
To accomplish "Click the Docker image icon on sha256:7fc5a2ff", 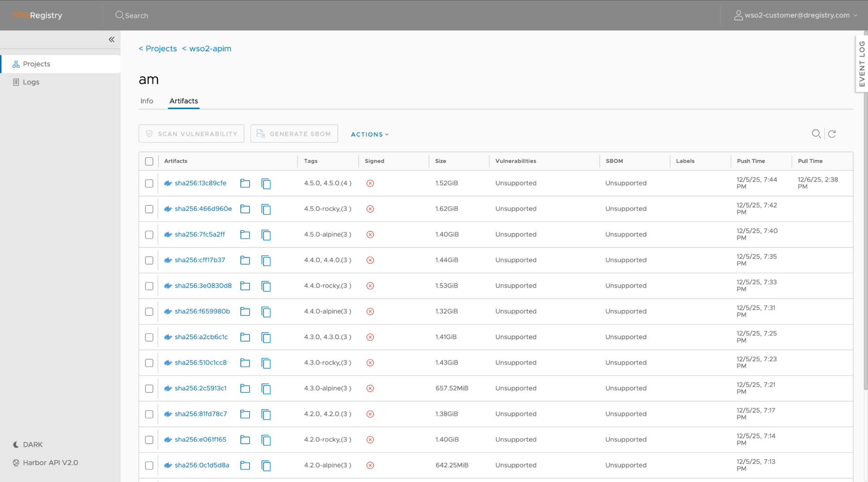I will tap(168, 234).
